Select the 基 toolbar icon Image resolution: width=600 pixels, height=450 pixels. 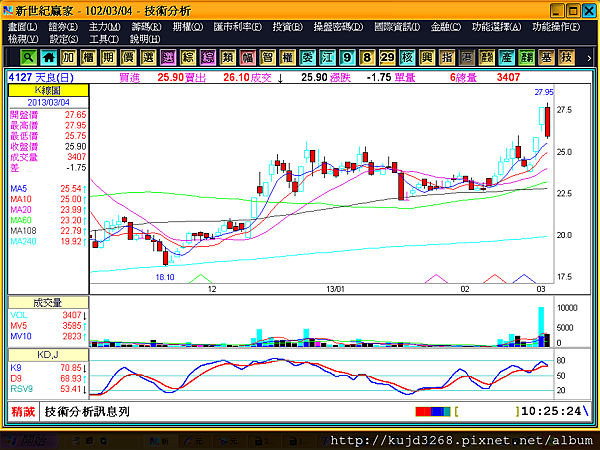coord(546,57)
